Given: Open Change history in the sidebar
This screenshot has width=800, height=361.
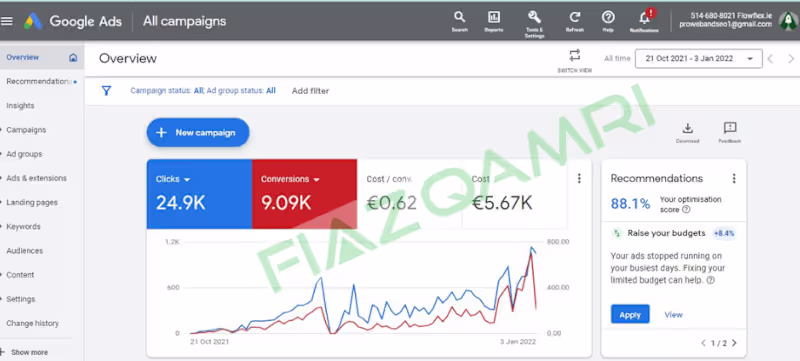Looking at the screenshot, I should [32, 323].
